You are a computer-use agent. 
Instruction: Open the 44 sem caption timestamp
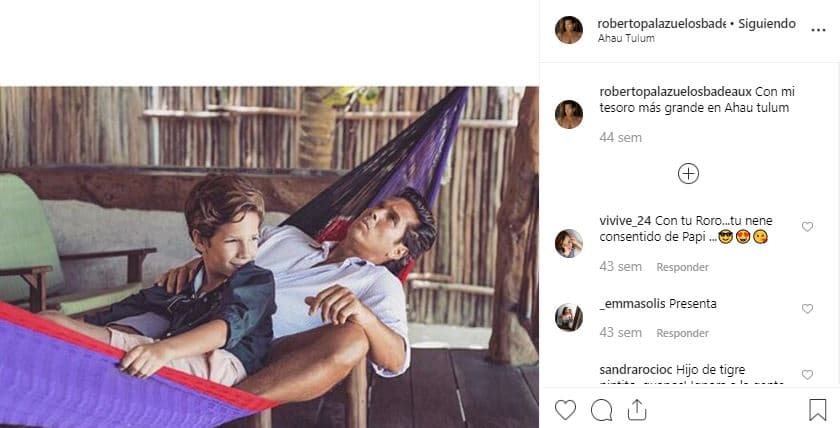(x=620, y=138)
